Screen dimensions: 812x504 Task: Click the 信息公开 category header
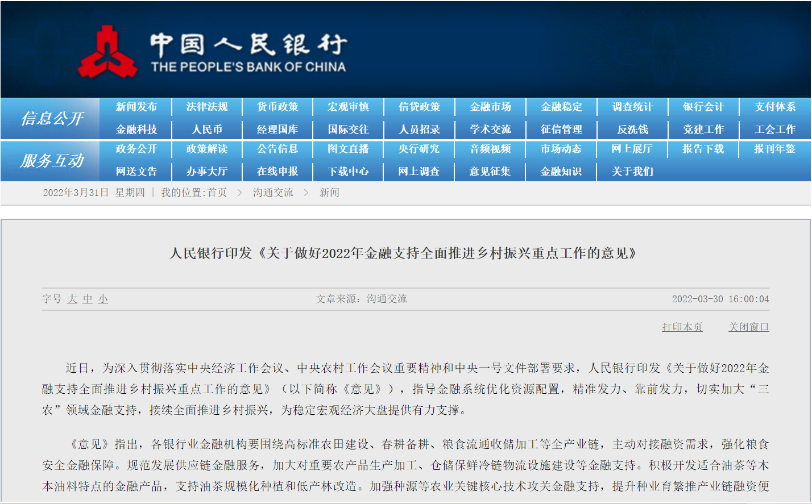(52, 119)
